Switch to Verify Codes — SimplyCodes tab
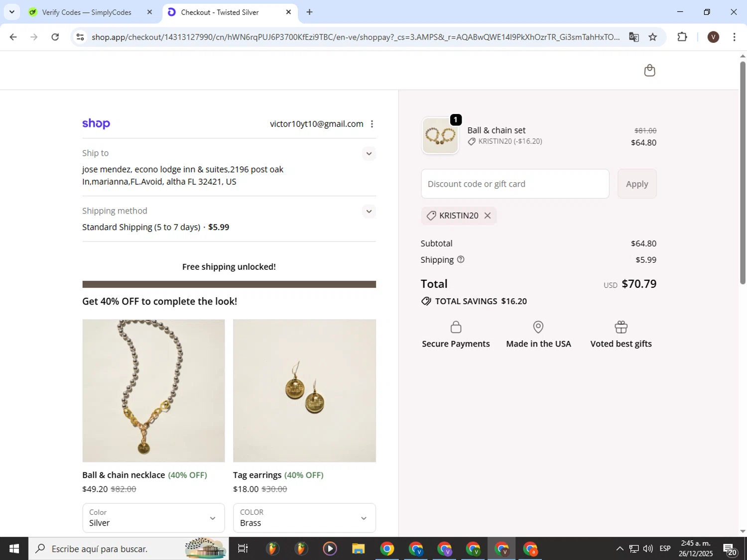This screenshot has width=747, height=560. 87,12
